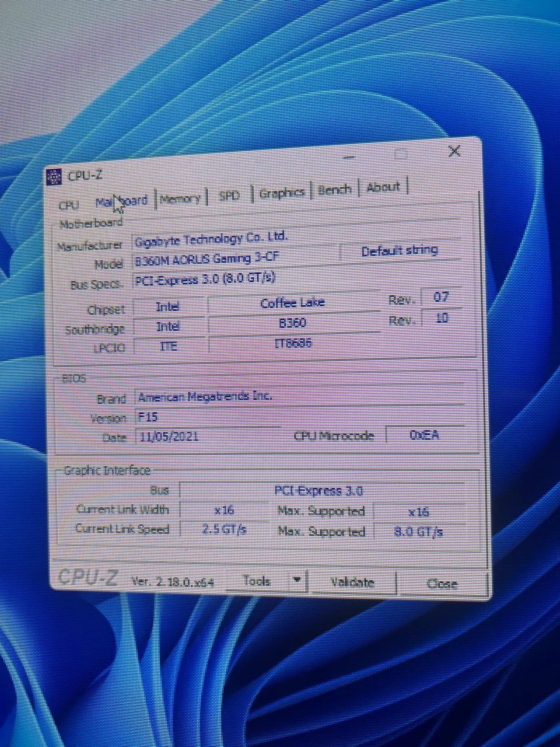Minimize the CPU-Z window
560x747 pixels.
point(349,158)
